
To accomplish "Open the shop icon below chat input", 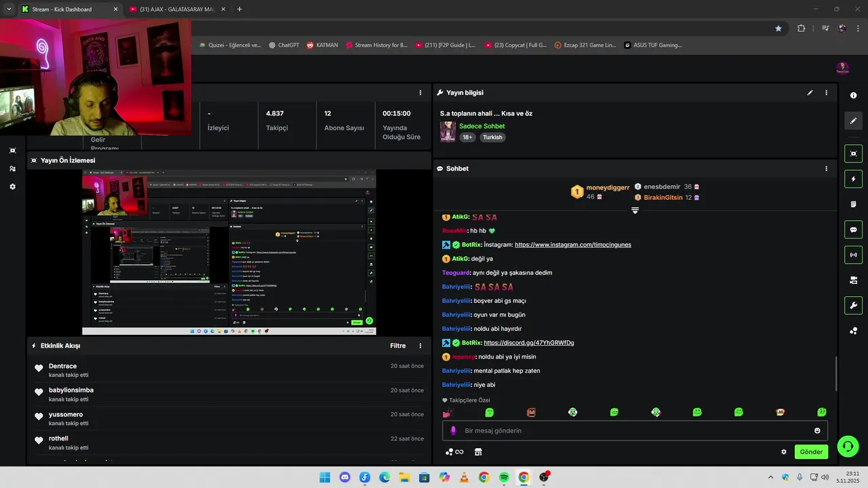I will [478, 452].
